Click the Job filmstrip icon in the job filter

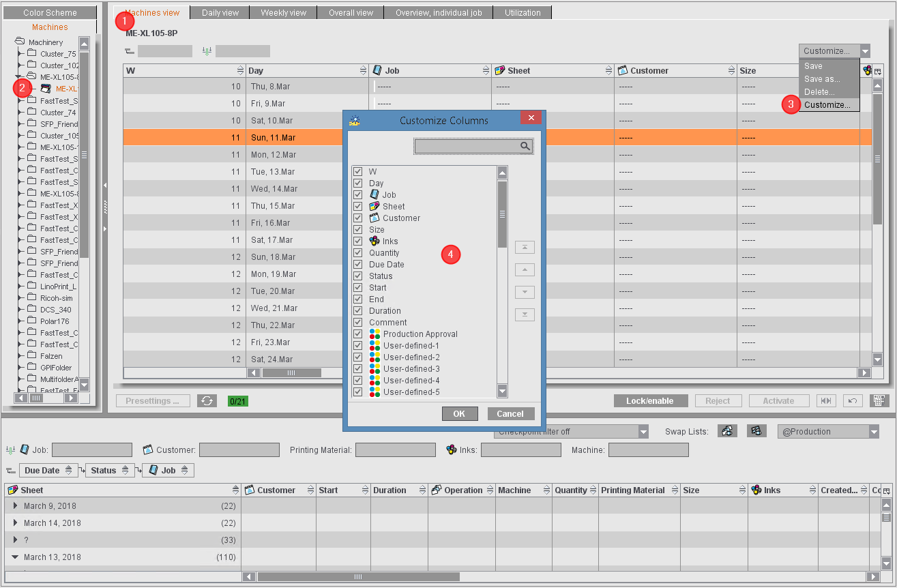(25, 450)
